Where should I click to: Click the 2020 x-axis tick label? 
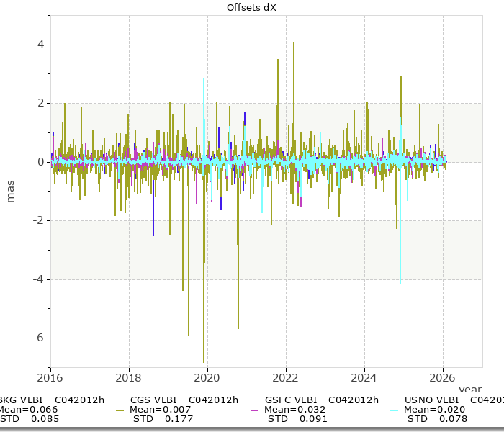(x=207, y=377)
